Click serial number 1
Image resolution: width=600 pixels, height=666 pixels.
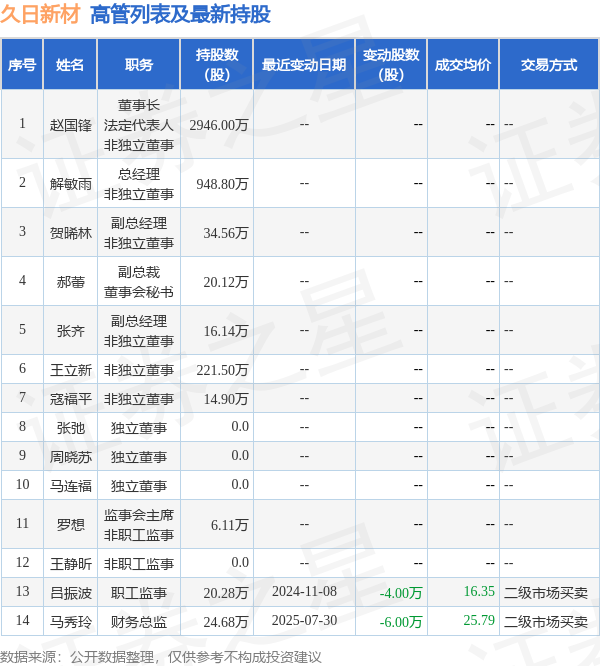(x=22, y=124)
